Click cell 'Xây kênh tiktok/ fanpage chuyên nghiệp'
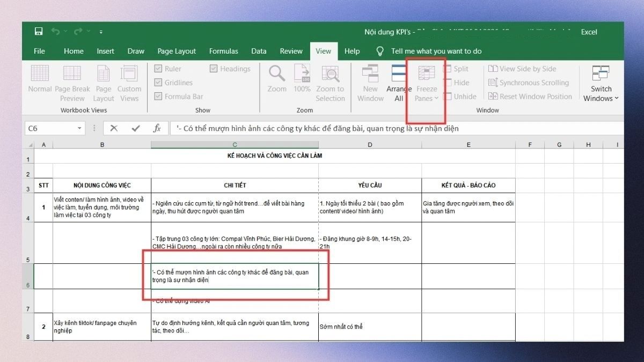This screenshot has width=644, height=362. pyautogui.click(x=102, y=327)
